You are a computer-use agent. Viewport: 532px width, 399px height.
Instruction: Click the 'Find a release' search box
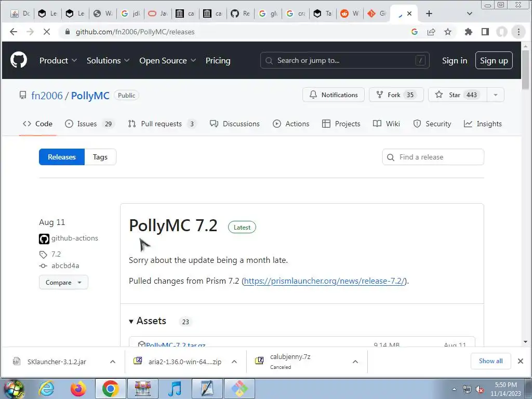click(433, 157)
